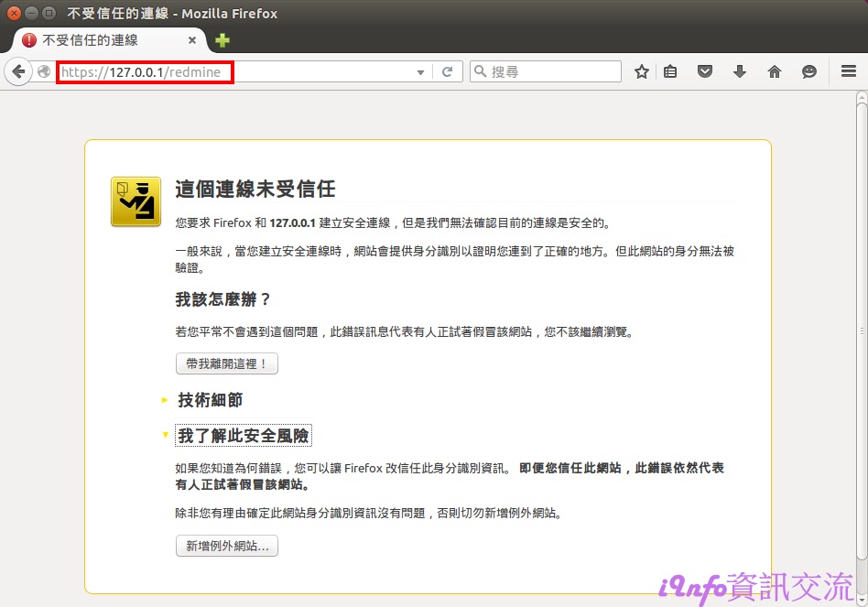Click the vertical page scrollbar
Image resolution: width=868 pixels, height=607 pixels.
862,331
